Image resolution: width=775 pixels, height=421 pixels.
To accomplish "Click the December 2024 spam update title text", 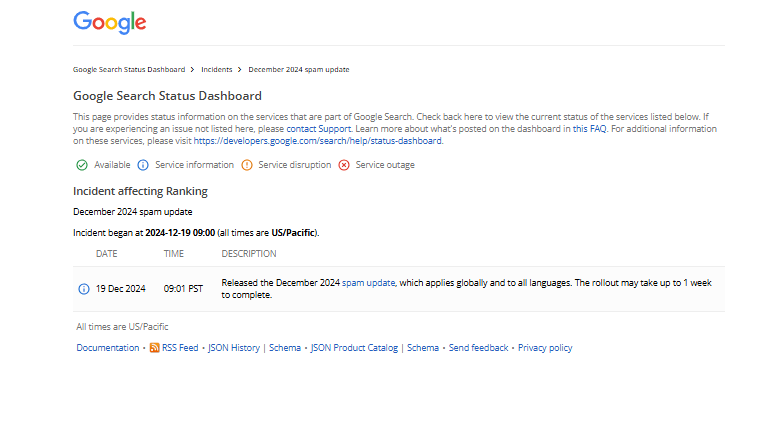I will pos(133,212).
